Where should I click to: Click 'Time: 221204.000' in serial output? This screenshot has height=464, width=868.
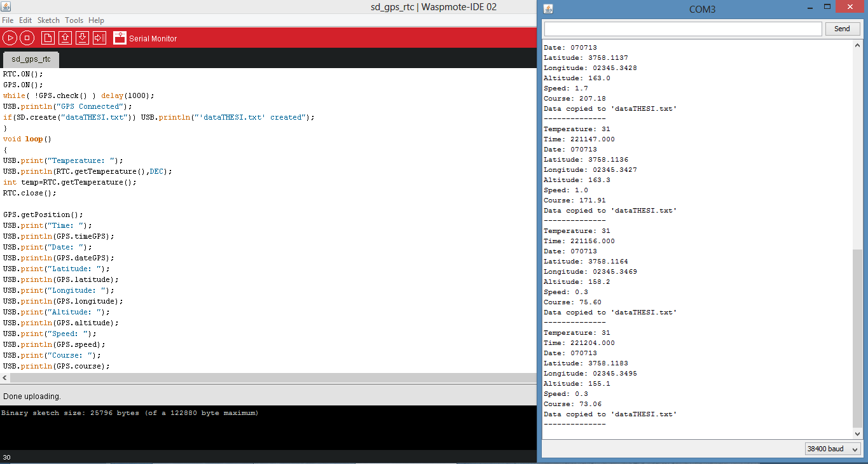[x=579, y=342]
